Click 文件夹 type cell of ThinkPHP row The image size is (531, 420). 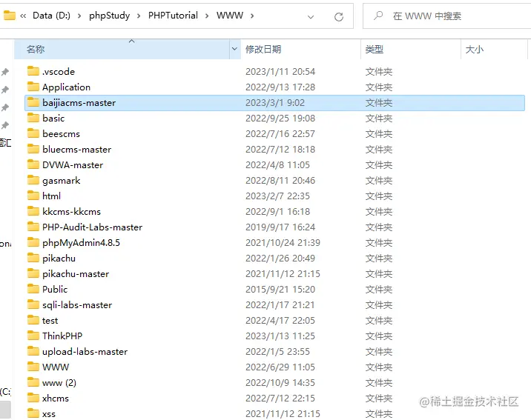pyautogui.click(x=379, y=336)
